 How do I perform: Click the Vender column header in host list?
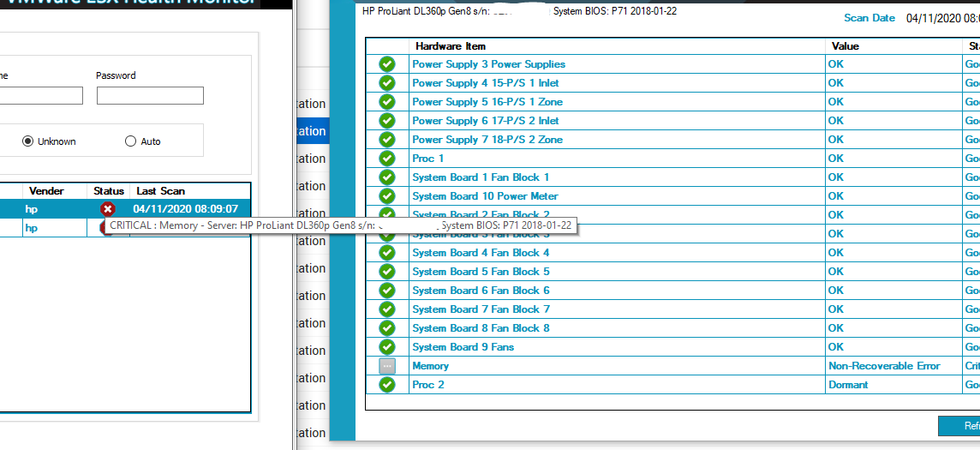[46, 190]
